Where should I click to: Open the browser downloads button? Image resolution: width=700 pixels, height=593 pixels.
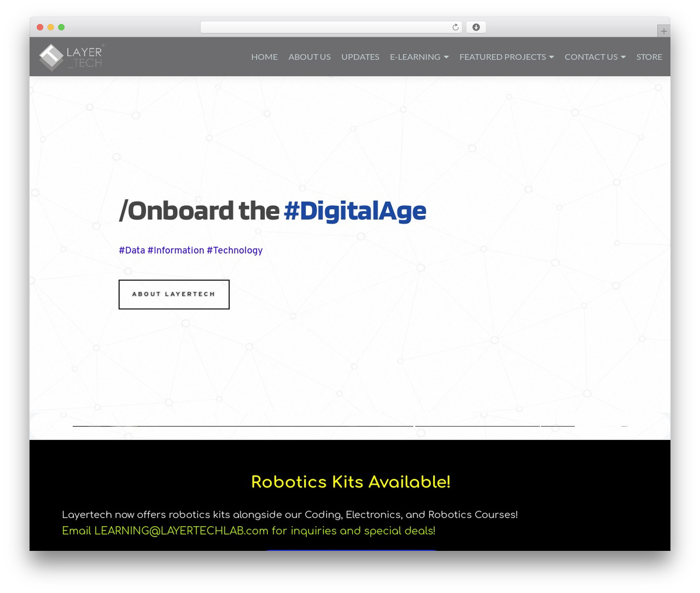pyautogui.click(x=476, y=27)
